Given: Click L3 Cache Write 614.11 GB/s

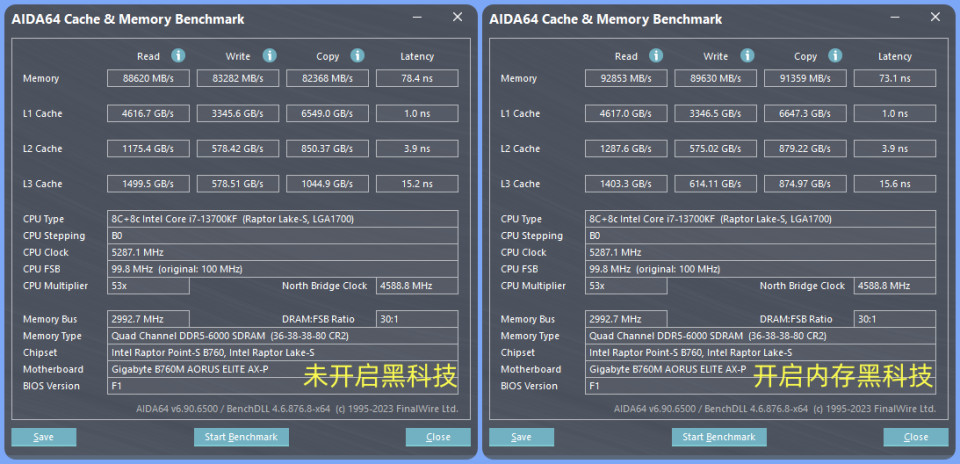Looking at the screenshot, I should coord(715,184).
